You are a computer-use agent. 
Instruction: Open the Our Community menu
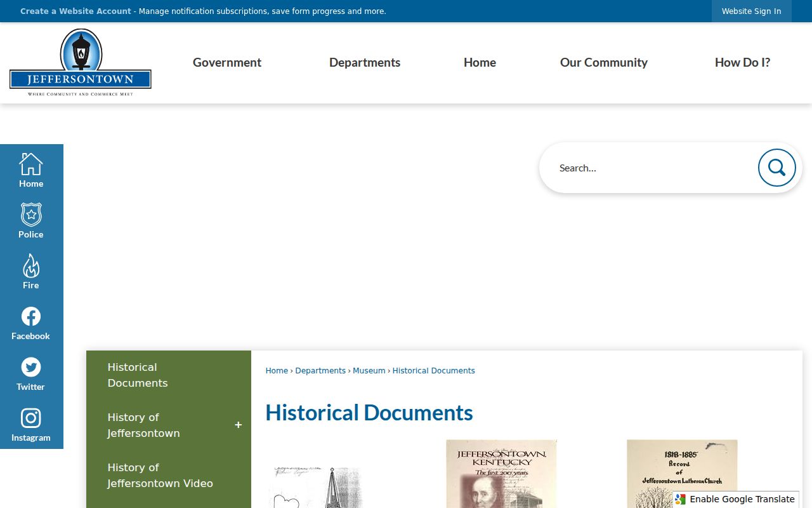(604, 62)
